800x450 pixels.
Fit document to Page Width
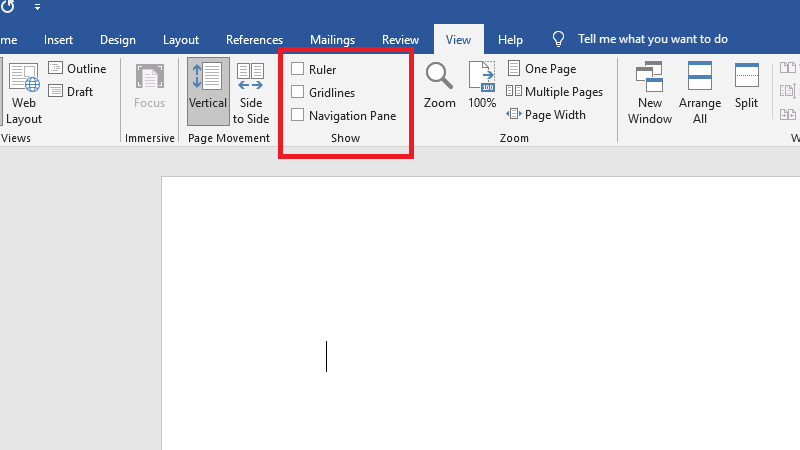pos(546,115)
